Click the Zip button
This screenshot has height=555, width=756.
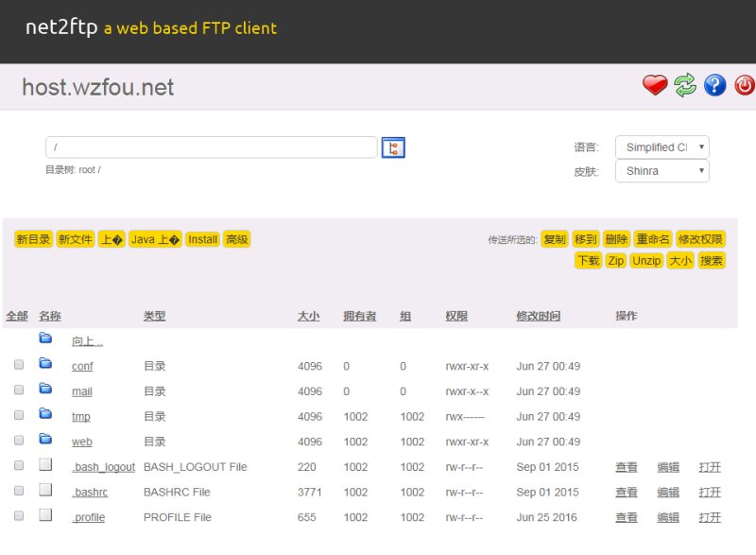tap(616, 261)
